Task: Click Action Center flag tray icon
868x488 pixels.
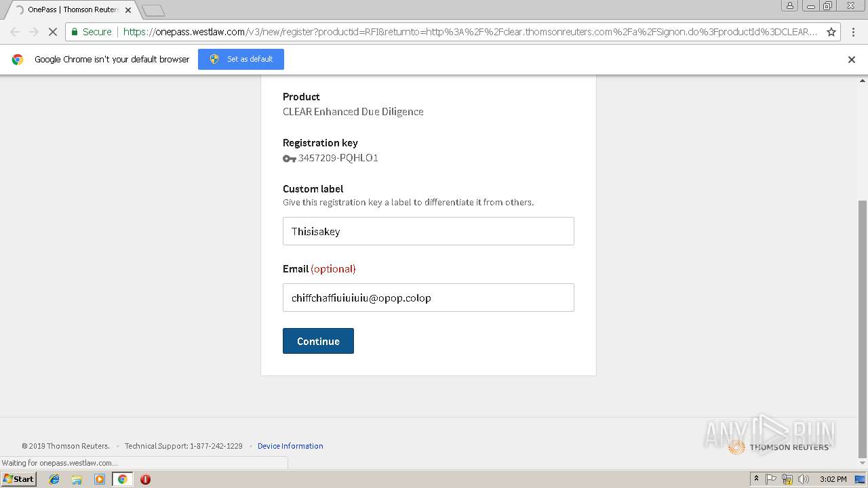Action: tap(771, 479)
